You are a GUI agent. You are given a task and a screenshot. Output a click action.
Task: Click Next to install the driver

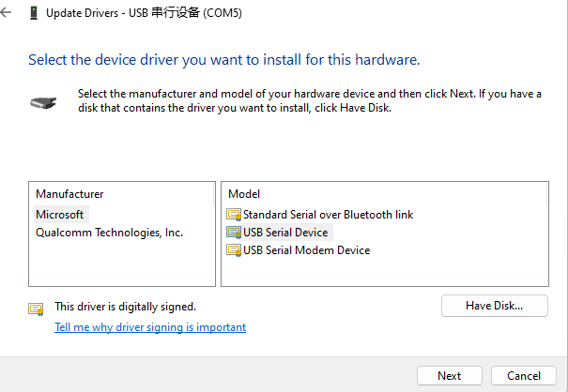tap(450, 376)
